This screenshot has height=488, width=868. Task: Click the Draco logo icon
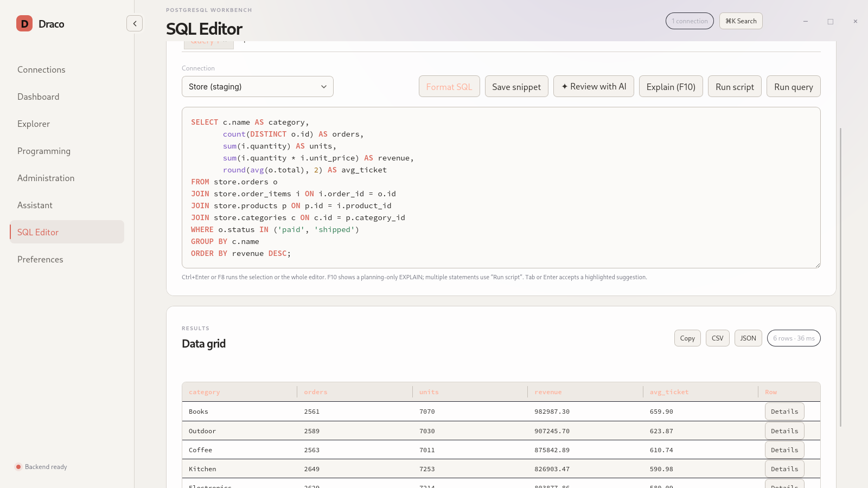24,23
